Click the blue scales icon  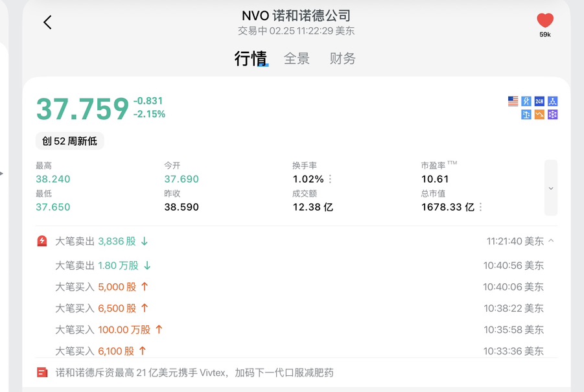click(x=526, y=115)
